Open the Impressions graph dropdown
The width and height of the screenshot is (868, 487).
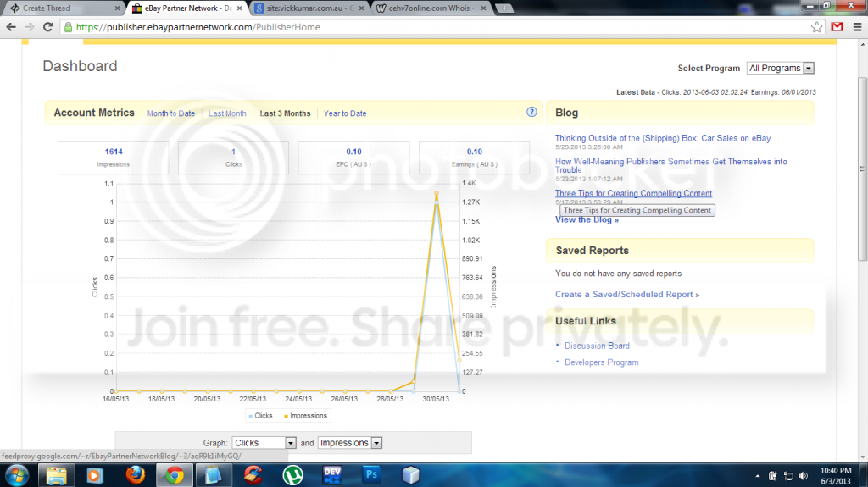click(x=350, y=443)
